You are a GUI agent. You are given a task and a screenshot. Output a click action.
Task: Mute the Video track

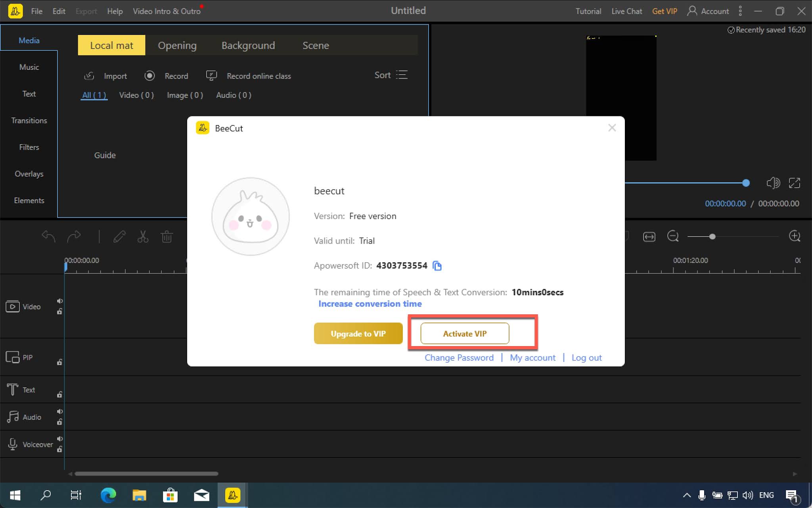pos(60,301)
